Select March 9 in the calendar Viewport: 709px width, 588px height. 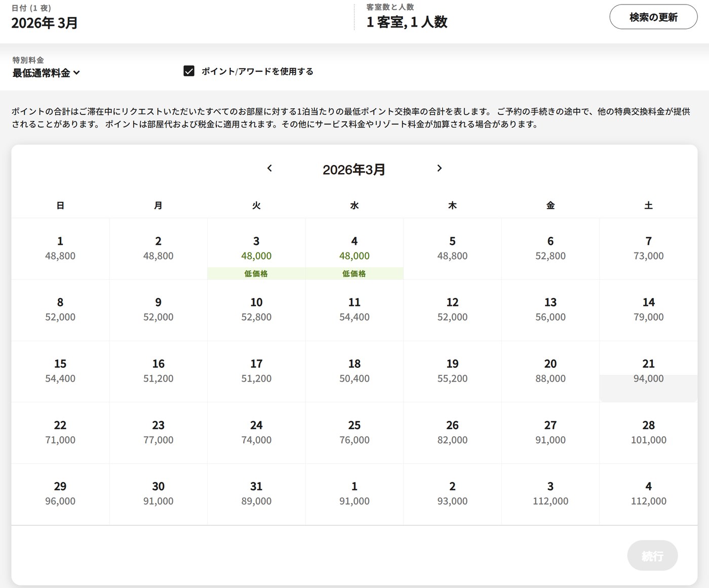pos(159,310)
